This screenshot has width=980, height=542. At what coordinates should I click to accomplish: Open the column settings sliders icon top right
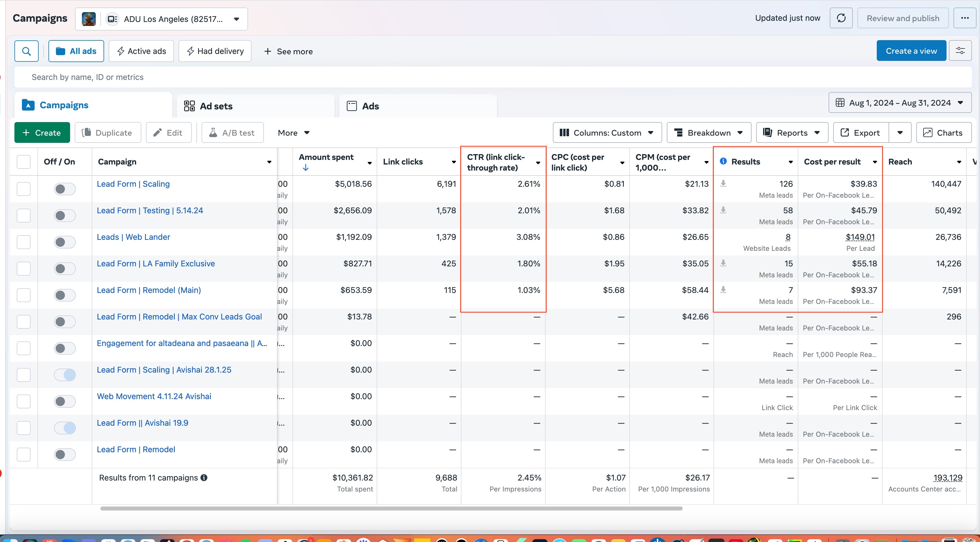pos(961,50)
